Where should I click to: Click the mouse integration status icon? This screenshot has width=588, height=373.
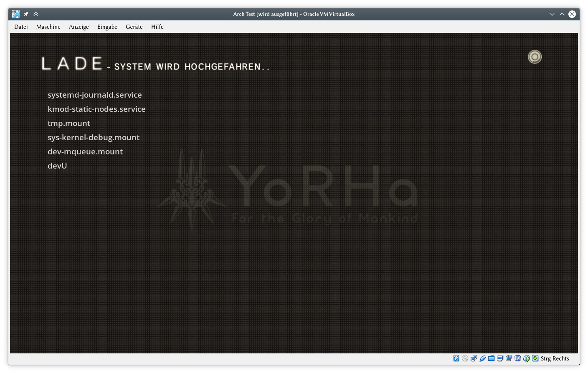pyautogui.click(x=527, y=358)
